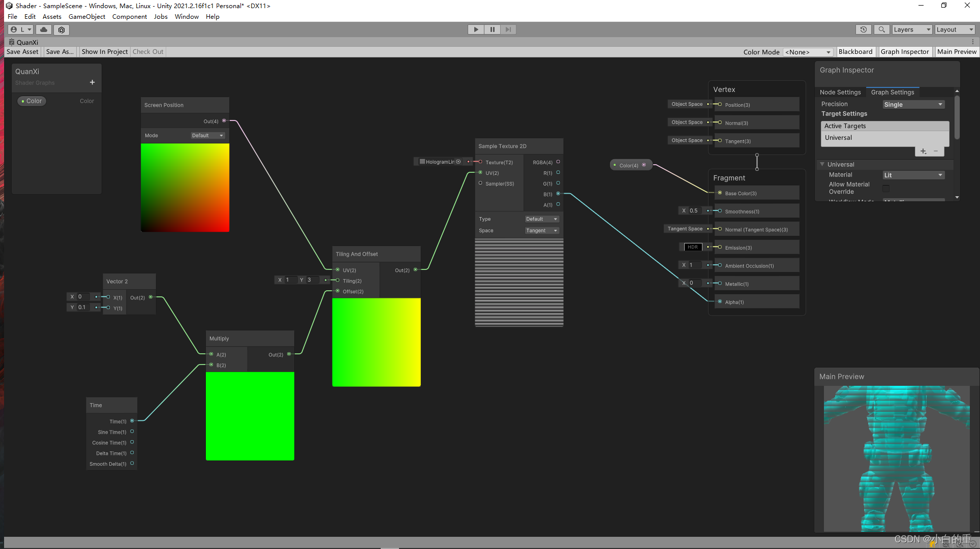Click the Sample Texture 2D RGBA(4) output port

pyautogui.click(x=558, y=162)
